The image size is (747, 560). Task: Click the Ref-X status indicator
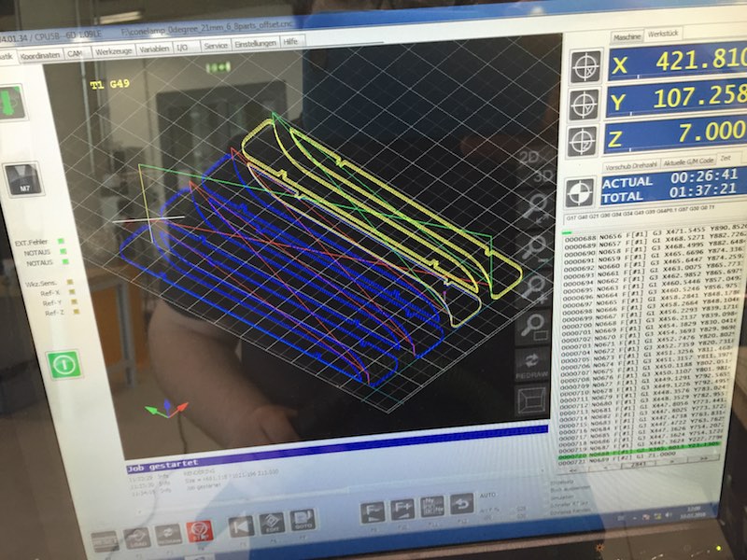click(x=73, y=292)
